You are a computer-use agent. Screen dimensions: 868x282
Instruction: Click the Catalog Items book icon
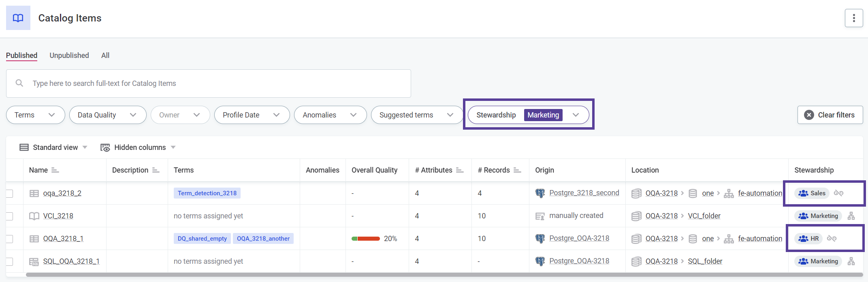pyautogui.click(x=18, y=18)
